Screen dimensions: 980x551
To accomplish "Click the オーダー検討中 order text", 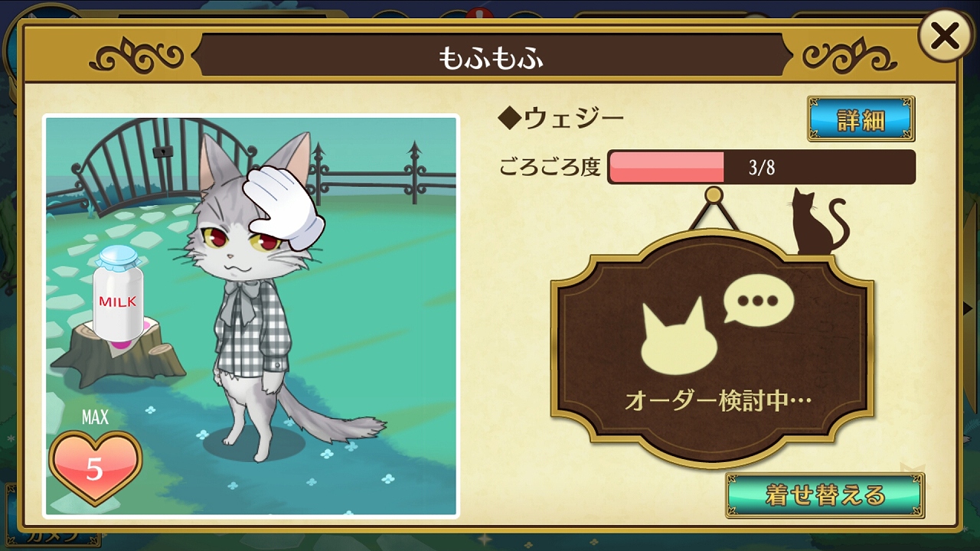I will (x=717, y=399).
